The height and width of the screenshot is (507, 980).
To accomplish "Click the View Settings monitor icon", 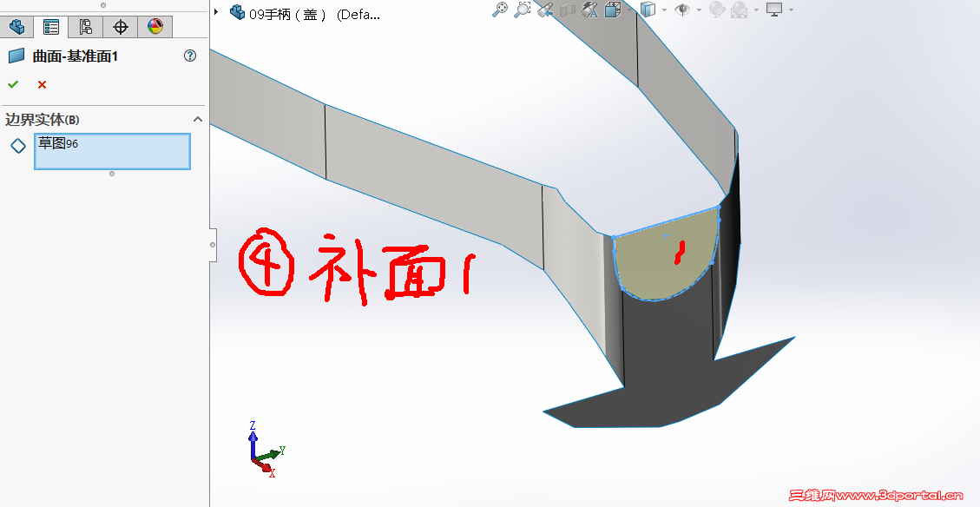I will [x=773, y=10].
